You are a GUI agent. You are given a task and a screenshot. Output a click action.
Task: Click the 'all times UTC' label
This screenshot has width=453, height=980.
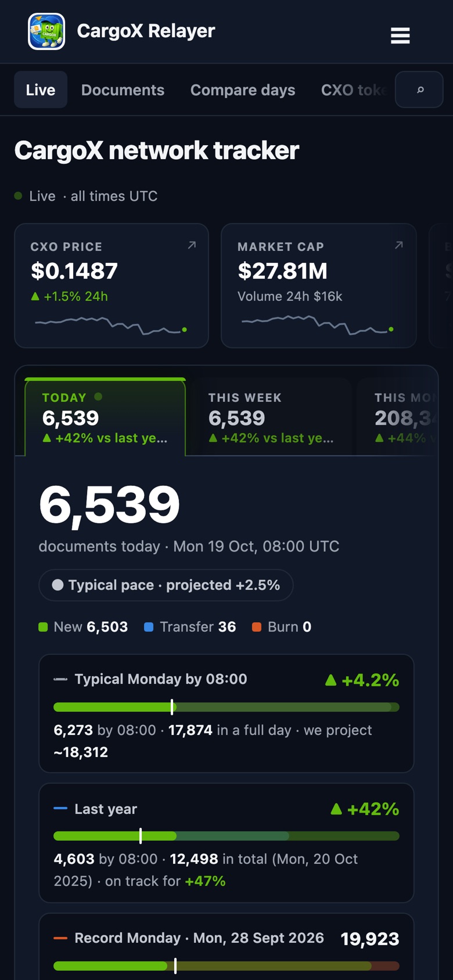114,196
